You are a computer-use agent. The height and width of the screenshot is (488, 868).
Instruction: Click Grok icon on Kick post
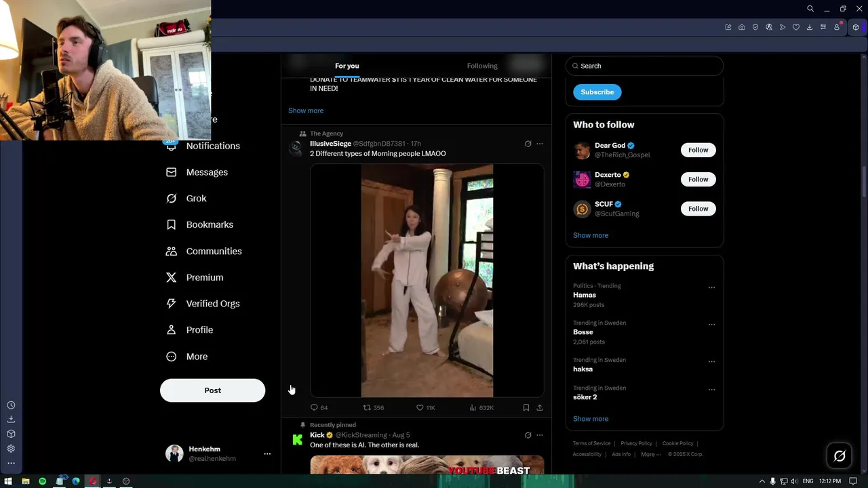click(x=528, y=435)
